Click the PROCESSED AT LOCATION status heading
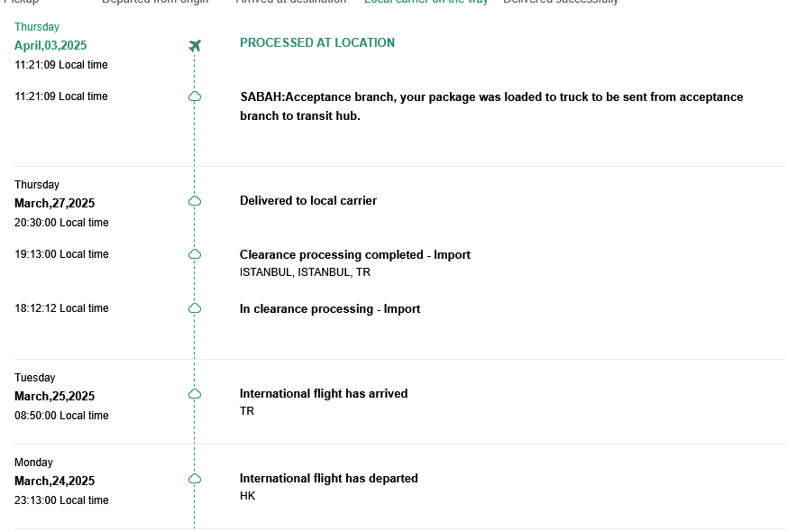The image size is (788, 532). [x=316, y=42]
